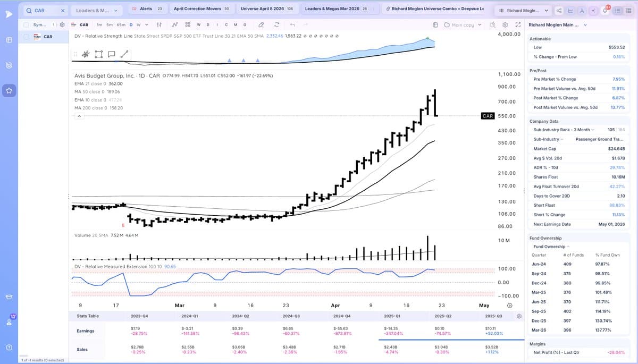638x364 pixels.
Task: Click the earnings E marker on chart
Action: coord(123,225)
